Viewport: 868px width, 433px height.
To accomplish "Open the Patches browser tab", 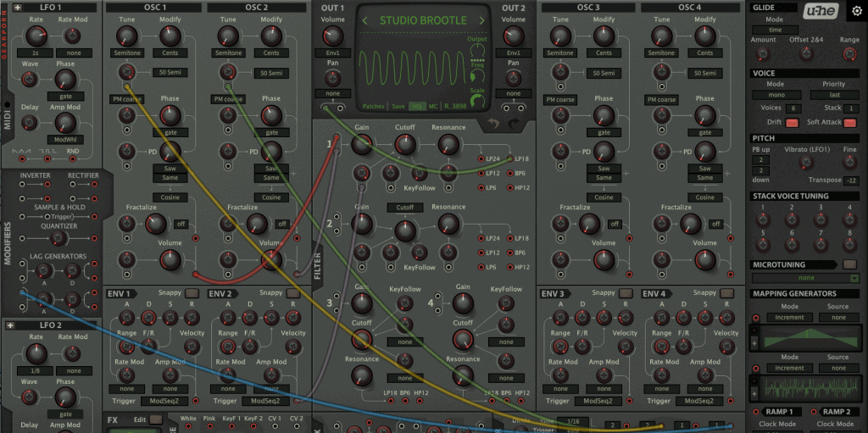I will tap(373, 107).
